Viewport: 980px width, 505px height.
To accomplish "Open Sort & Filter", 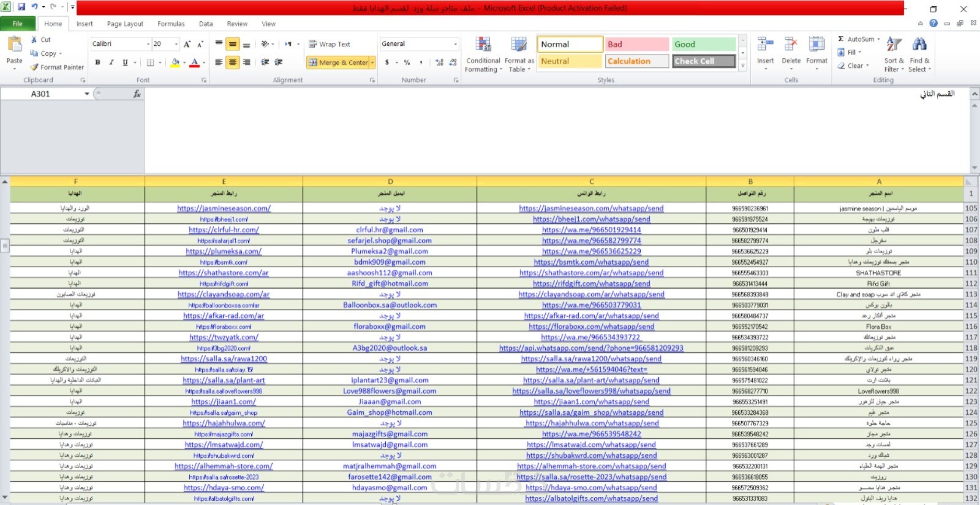I will coord(894,55).
